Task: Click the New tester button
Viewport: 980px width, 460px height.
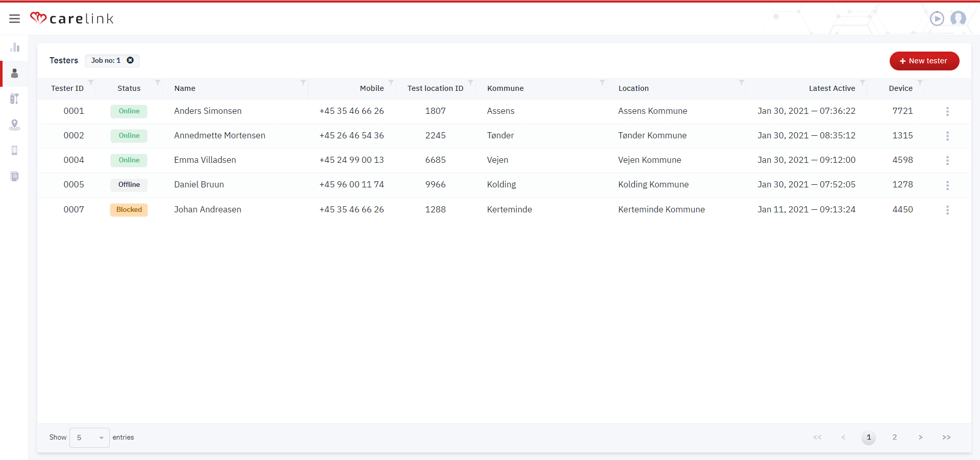Action: click(924, 61)
